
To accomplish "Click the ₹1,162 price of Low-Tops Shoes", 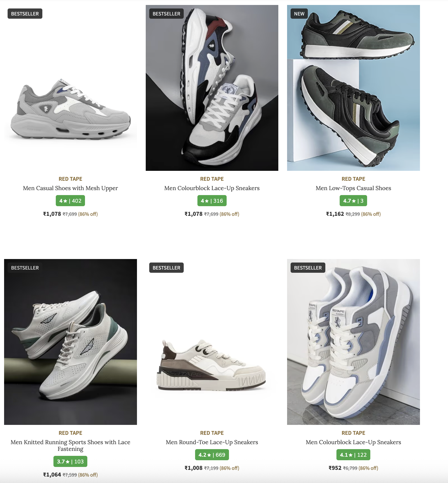I will coord(335,214).
